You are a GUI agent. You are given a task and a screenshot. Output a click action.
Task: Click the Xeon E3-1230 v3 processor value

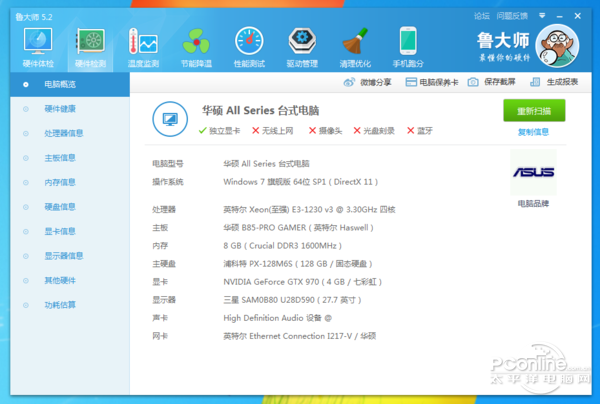click(x=309, y=209)
